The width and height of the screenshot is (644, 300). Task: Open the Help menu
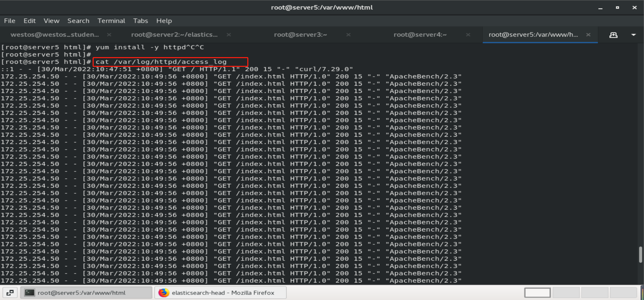(x=164, y=21)
